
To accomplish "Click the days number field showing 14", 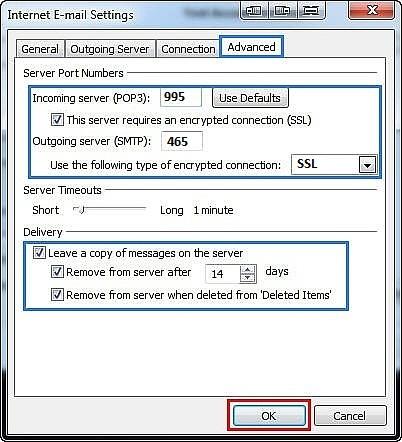I will (x=223, y=274).
